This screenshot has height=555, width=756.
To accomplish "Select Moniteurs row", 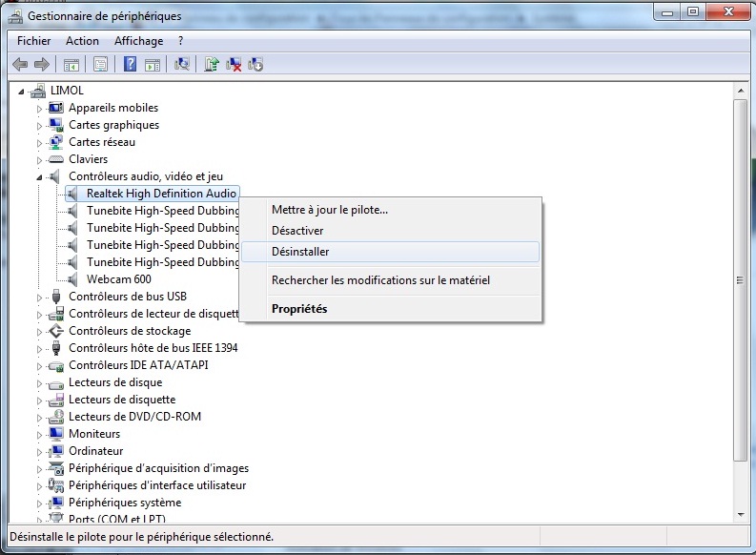I will pos(94,434).
